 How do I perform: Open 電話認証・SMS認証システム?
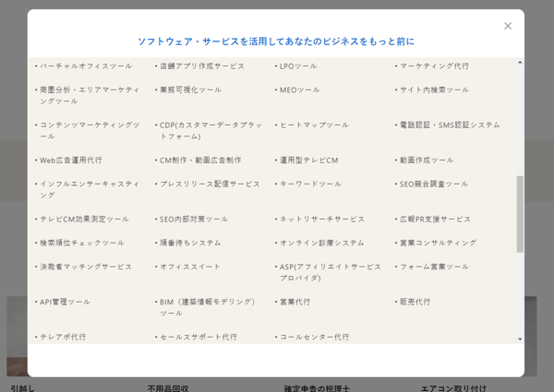tap(450, 125)
